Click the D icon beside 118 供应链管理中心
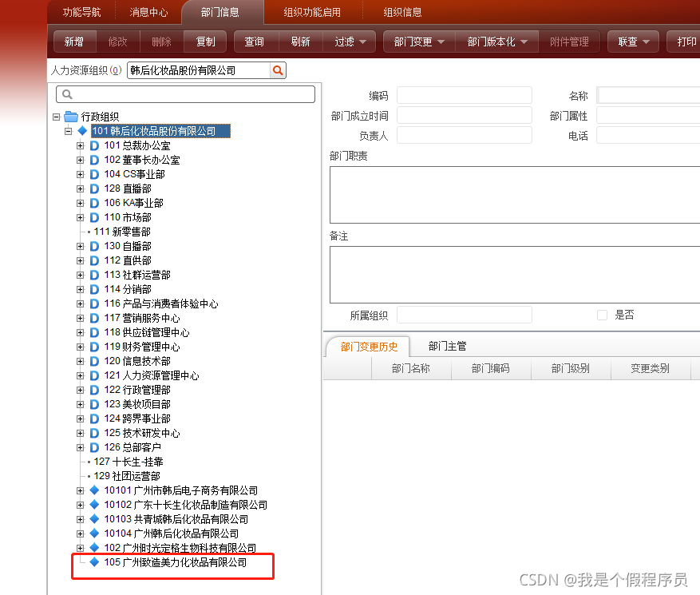The image size is (700, 595). click(x=94, y=332)
